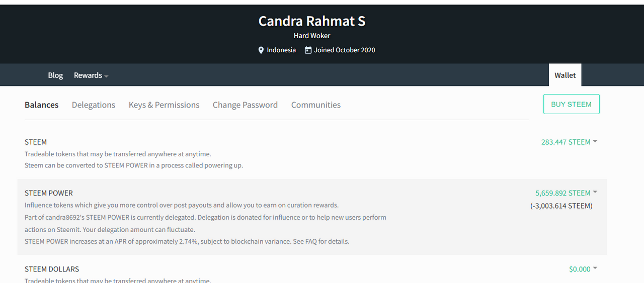Click the calendar icon beside Joined October 2020
Screen dimensions: 644x283
308,50
